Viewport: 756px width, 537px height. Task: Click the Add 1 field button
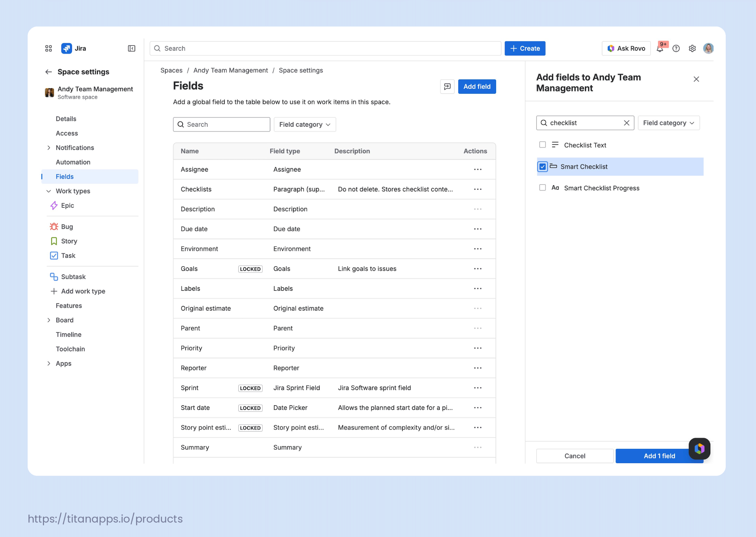tap(659, 456)
